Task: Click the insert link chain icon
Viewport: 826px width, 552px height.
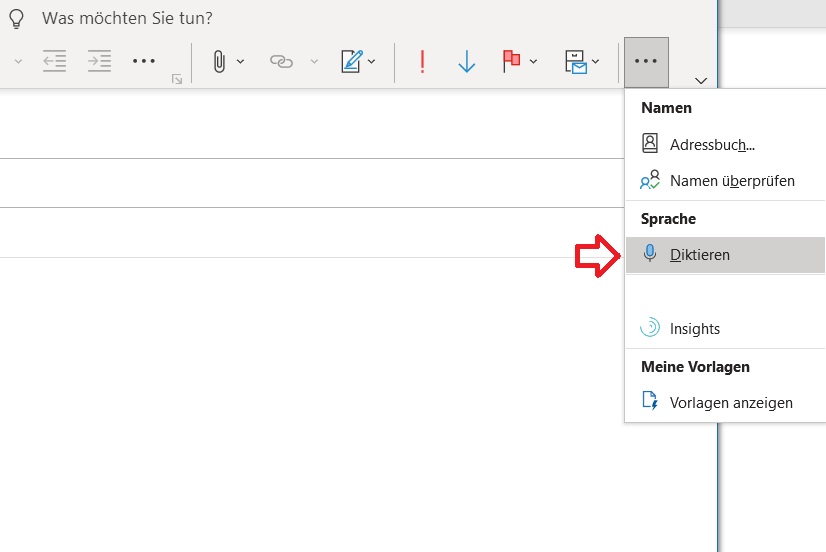Action: (x=281, y=62)
